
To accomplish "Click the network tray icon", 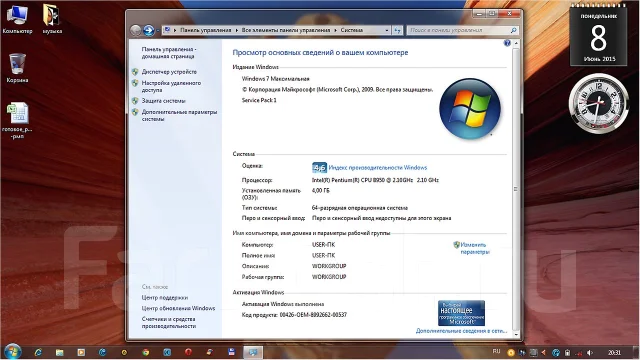I will click(579, 353).
